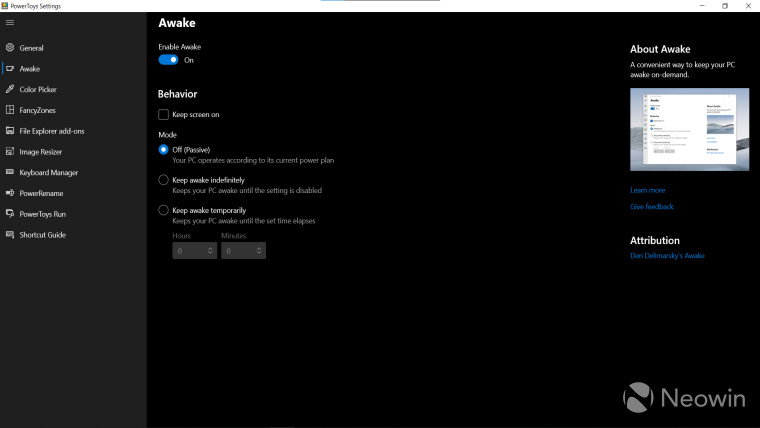This screenshot has height=428, width=760.
Task: Click the PowerRename icon
Action: click(10, 193)
